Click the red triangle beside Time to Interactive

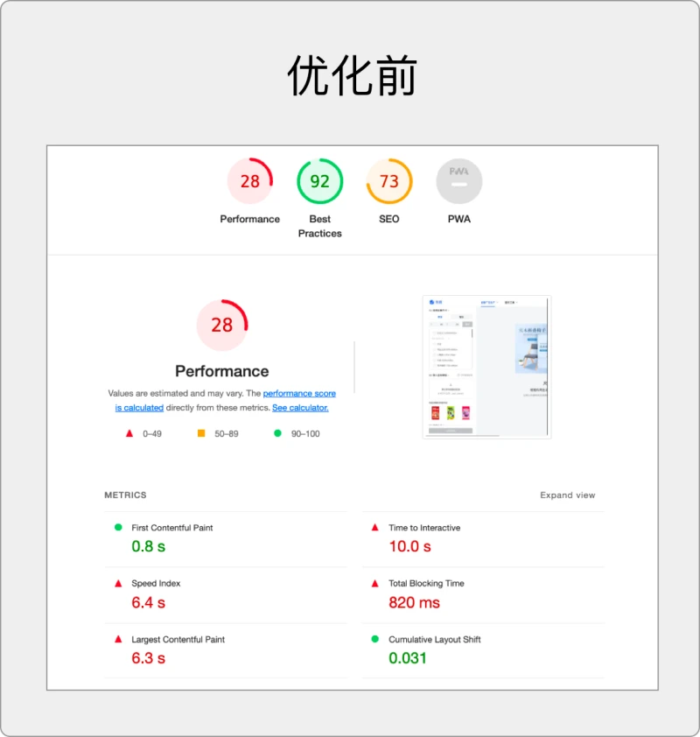tap(374, 528)
